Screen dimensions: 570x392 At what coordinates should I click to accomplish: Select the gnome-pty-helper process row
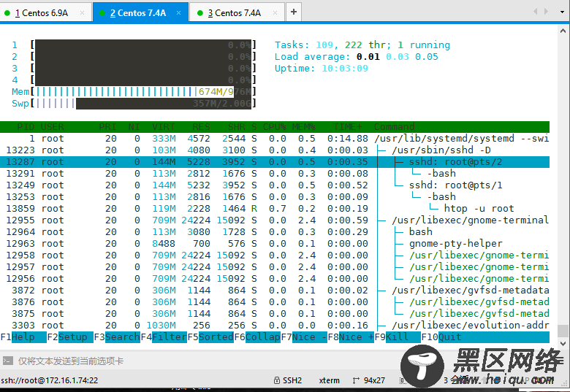click(x=275, y=244)
